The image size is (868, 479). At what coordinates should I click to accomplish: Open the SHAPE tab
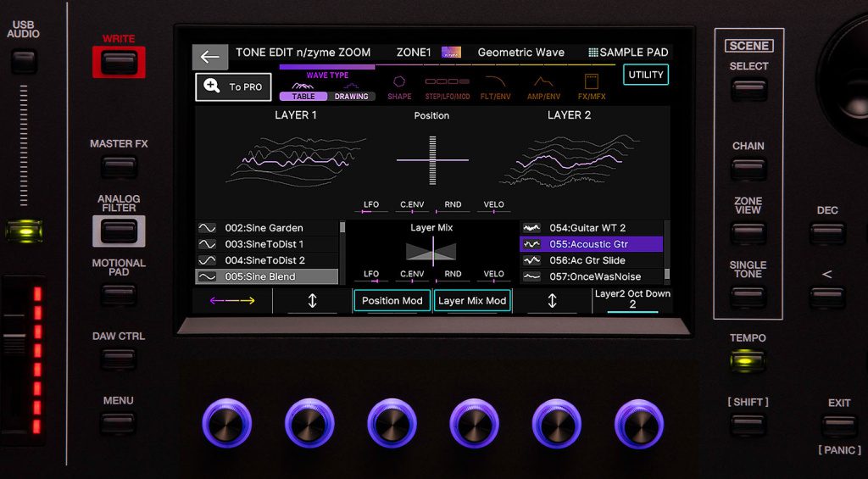click(399, 88)
